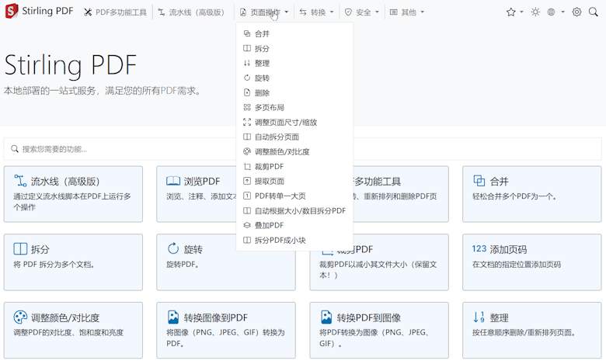
Task: Click 在文档的指定位置添加页码 description text
Action: (x=517, y=265)
